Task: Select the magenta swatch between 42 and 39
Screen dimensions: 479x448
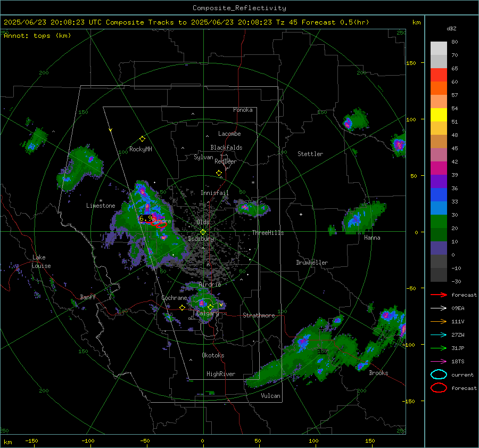Action: click(439, 168)
